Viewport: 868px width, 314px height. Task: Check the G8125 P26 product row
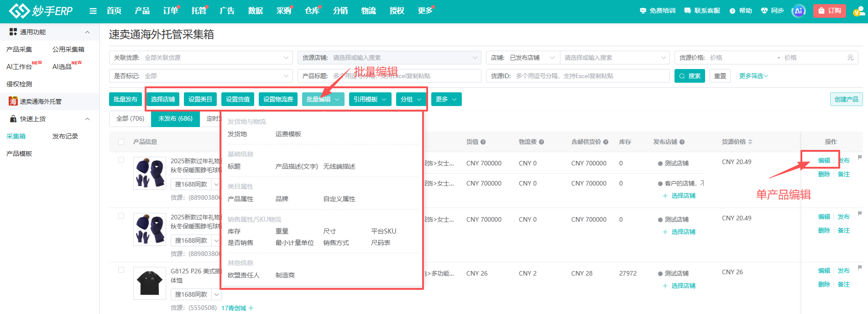pyautogui.click(x=121, y=270)
